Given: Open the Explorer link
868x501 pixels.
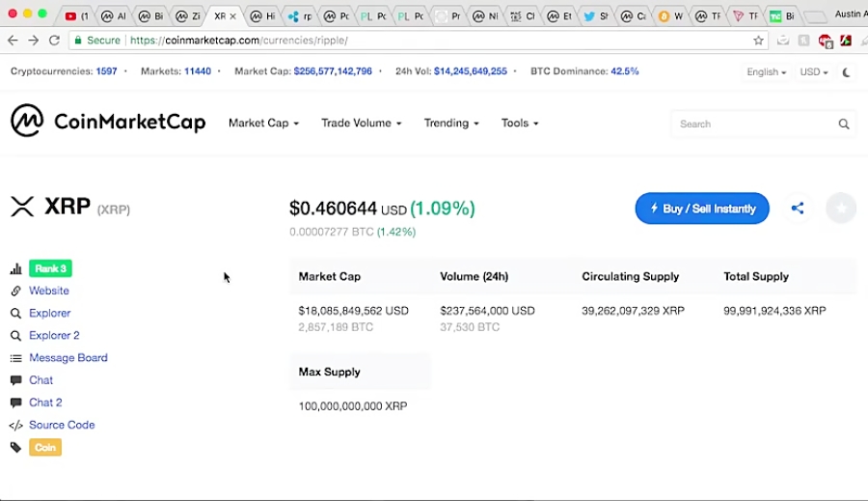Looking at the screenshot, I should point(50,314).
